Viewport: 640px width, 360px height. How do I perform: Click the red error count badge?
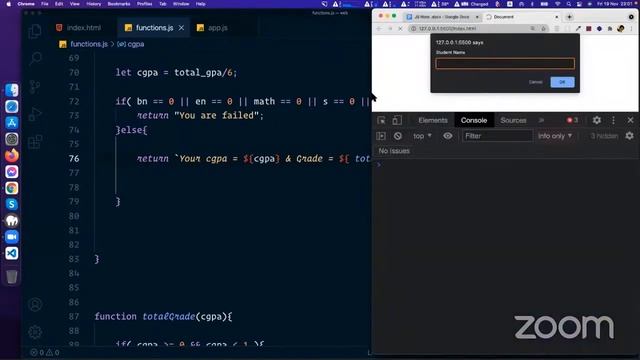tap(572, 120)
